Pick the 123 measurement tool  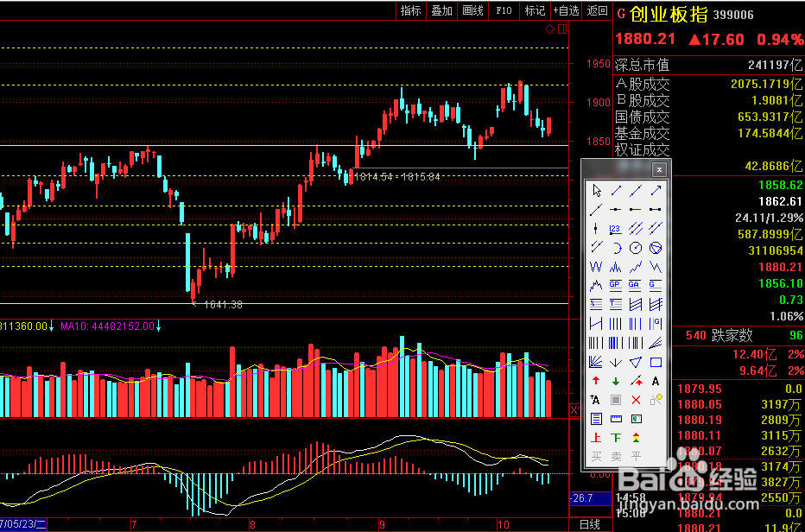coord(616,229)
